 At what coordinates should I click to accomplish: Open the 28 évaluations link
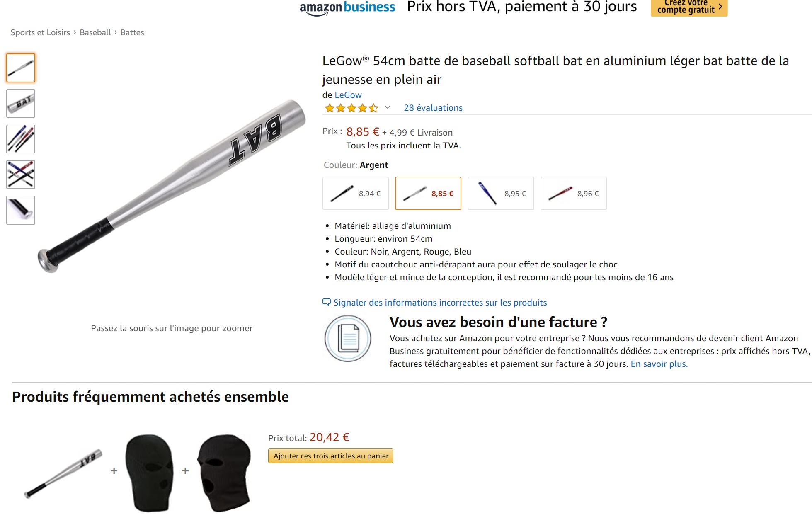pyautogui.click(x=433, y=108)
